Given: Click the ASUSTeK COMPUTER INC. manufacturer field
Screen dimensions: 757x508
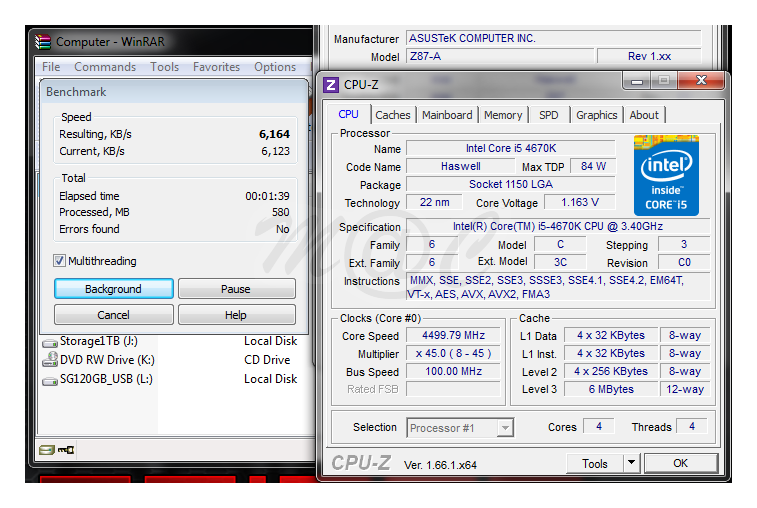Looking at the screenshot, I should click(x=554, y=38).
